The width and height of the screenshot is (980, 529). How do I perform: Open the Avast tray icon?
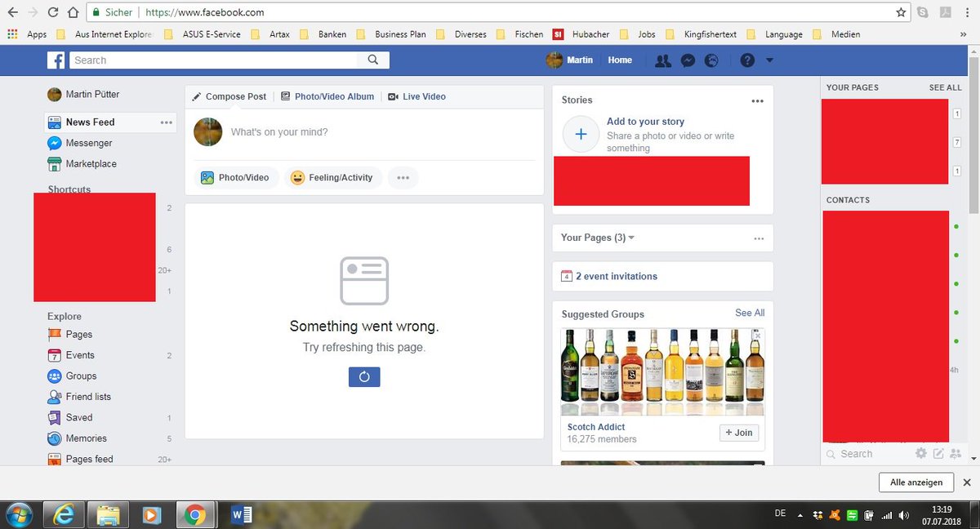click(x=835, y=515)
